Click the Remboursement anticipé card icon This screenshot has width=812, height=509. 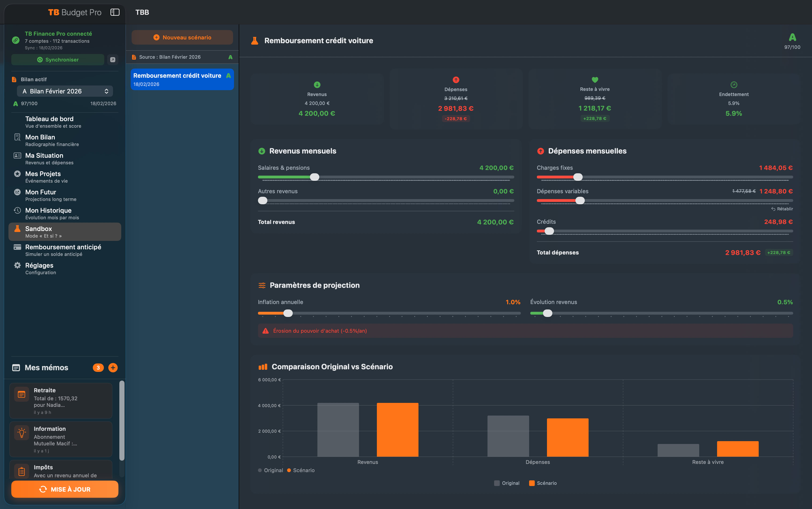(x=17, y=247)
